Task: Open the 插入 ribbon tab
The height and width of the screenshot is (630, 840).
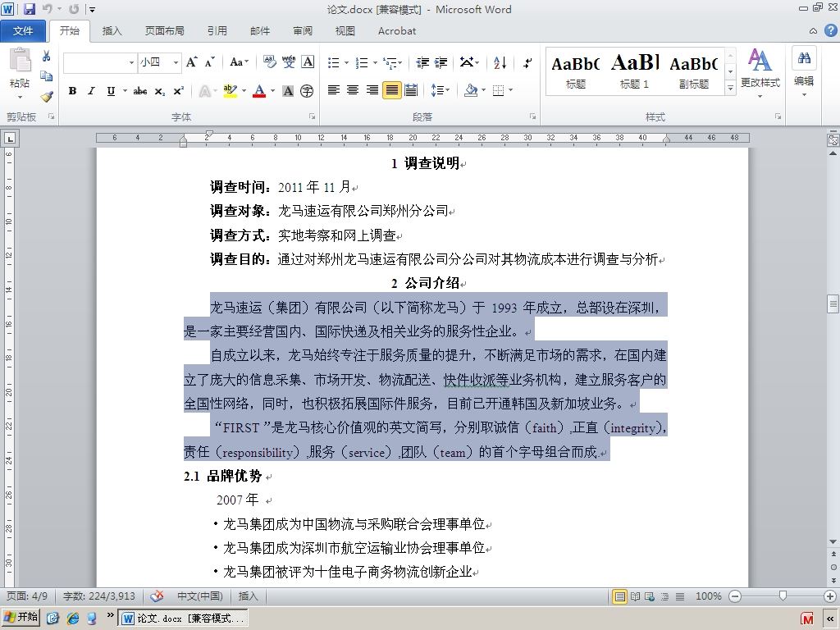Action: click(112, 31)
